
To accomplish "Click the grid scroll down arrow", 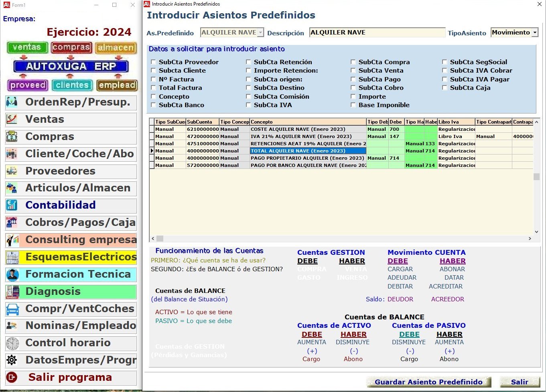I will [x=536, y=232].
